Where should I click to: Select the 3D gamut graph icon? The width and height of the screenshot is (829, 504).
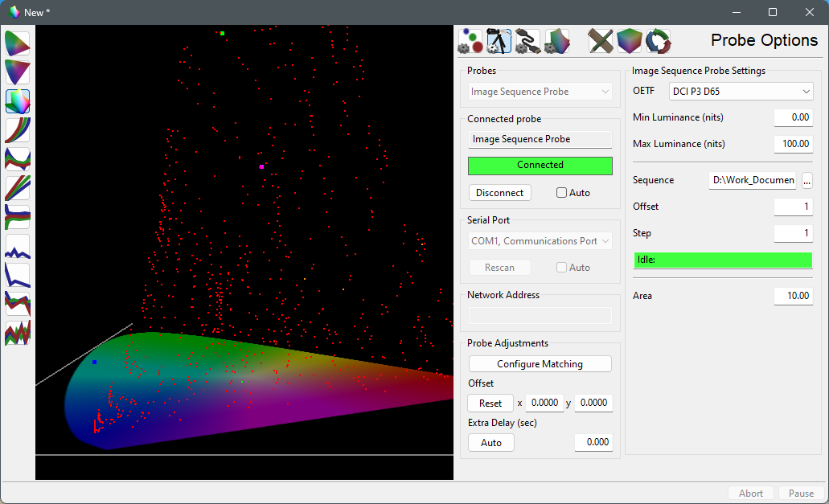pos(17,100)
